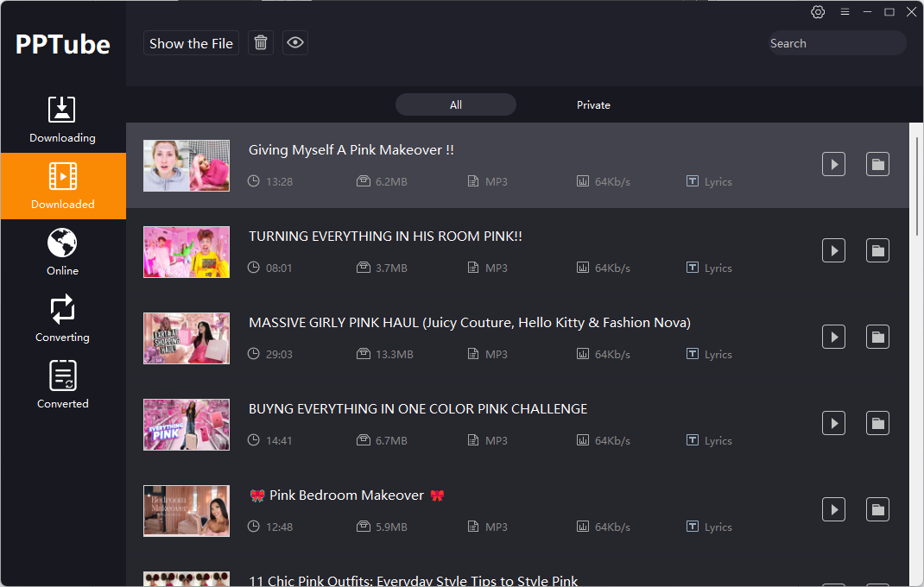Open the Downloaded section
The height and width of the screenshot is (587, 924).
[62, 186]
